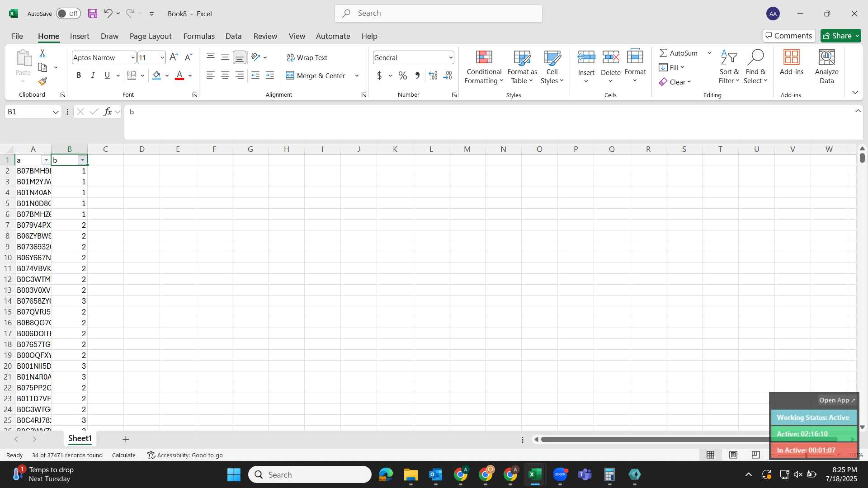Open Zoom from the taskbar
Screen dimensions: 868x488
tap(560, 474)
